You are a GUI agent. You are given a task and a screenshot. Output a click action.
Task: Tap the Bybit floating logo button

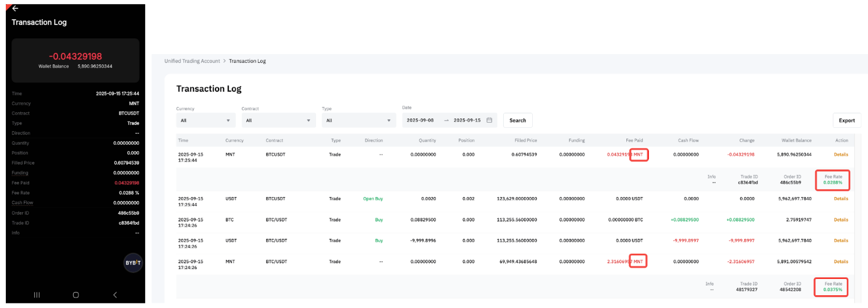pyautogui.click(x=132, y=263)
